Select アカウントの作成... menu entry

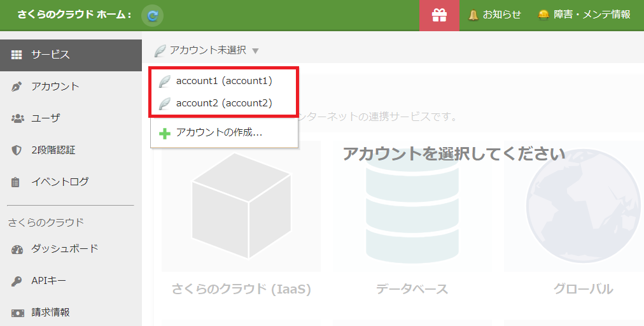[219, 133]
